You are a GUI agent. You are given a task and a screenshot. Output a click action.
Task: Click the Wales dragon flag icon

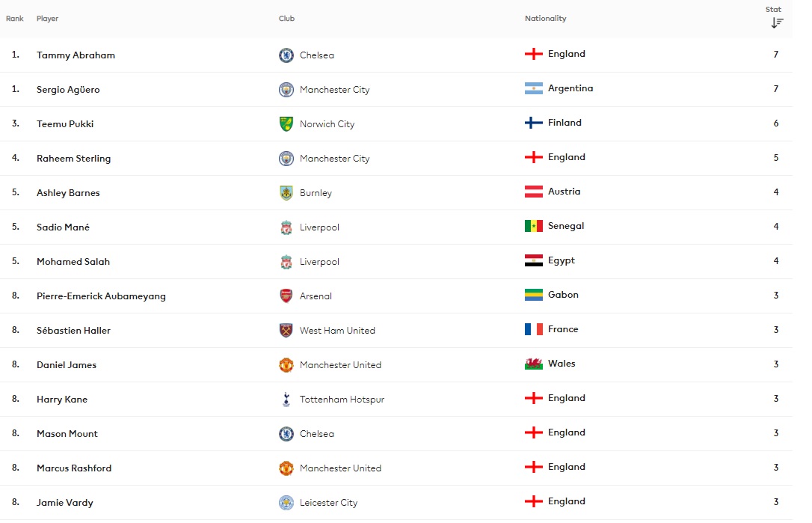tap(533, 364)
